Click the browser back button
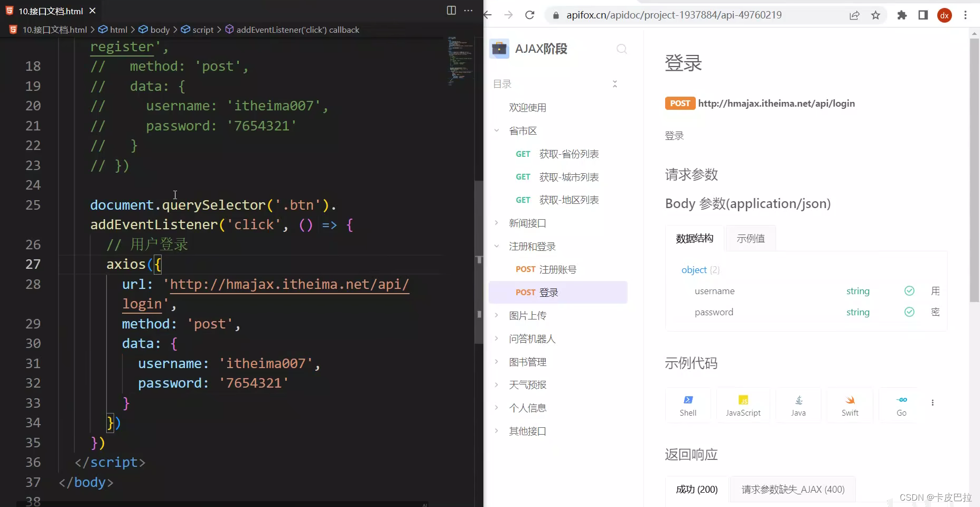Screen dimensions: 980x507 487,15
